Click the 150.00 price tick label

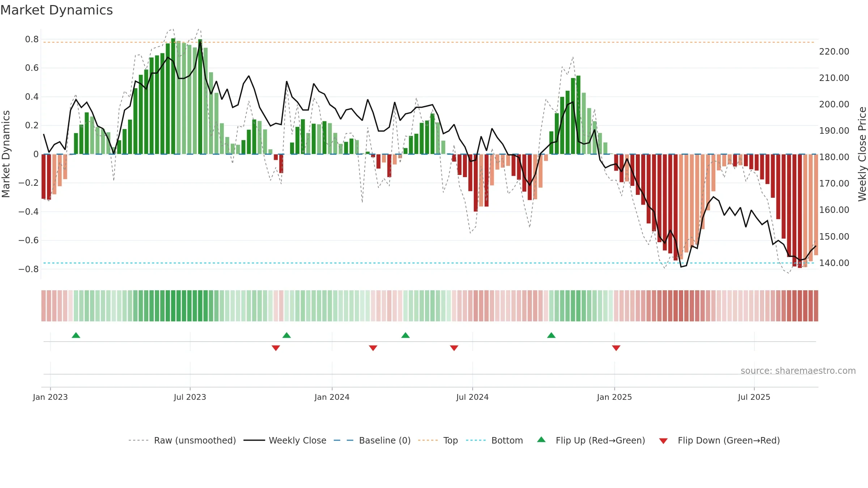(834, 236)
